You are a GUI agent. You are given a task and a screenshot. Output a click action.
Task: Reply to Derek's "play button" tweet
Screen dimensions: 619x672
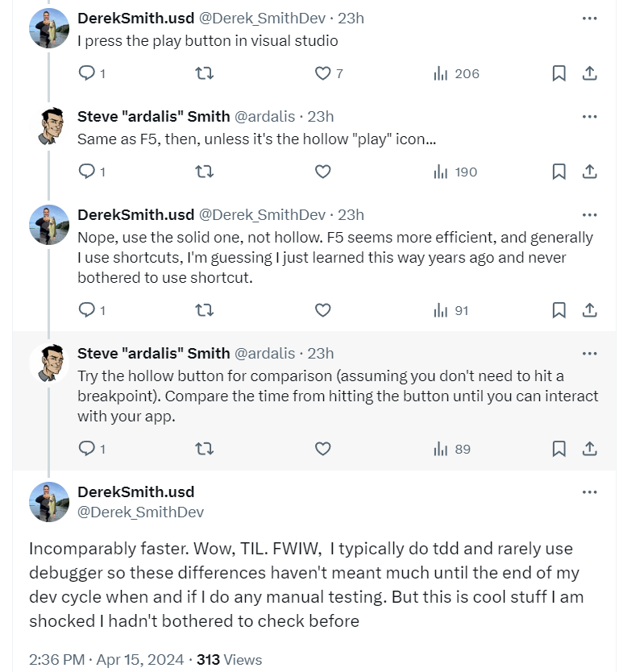(x=89, y=73)
